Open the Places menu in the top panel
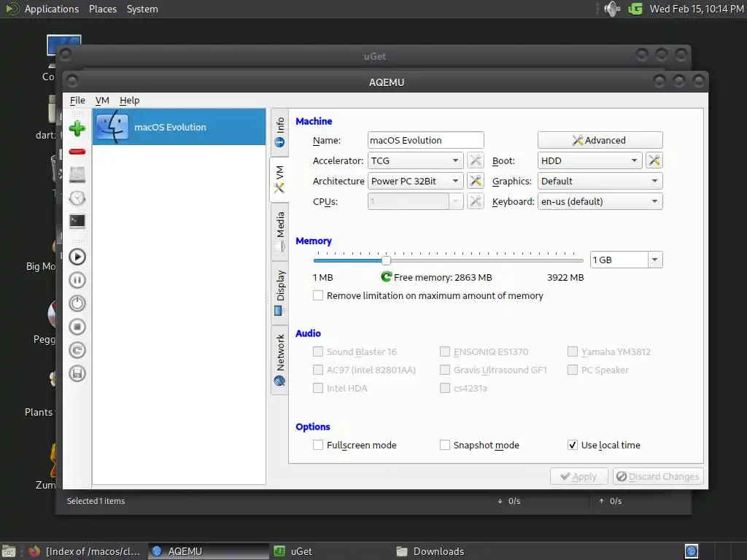This screenshot has width=747, height=560. pyautogui.click(x=103, y=9)
